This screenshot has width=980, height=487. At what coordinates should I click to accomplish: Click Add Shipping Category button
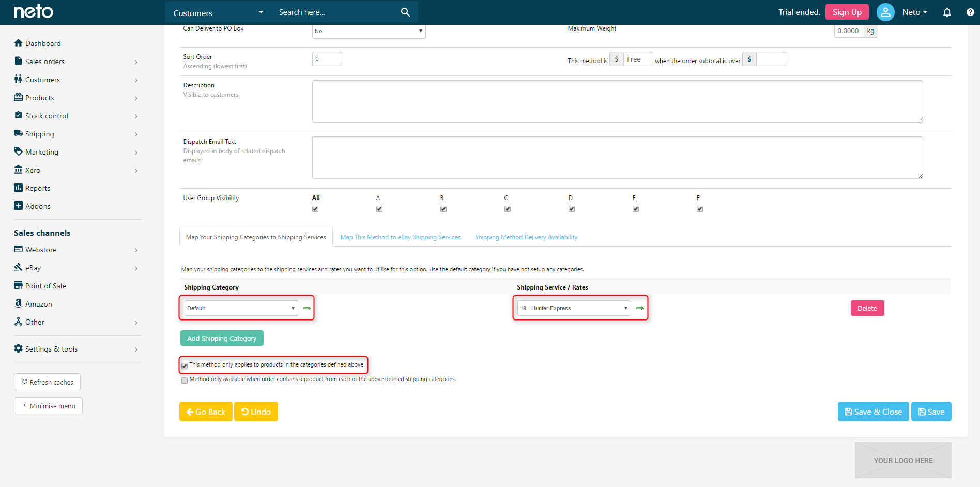point(222,338)
